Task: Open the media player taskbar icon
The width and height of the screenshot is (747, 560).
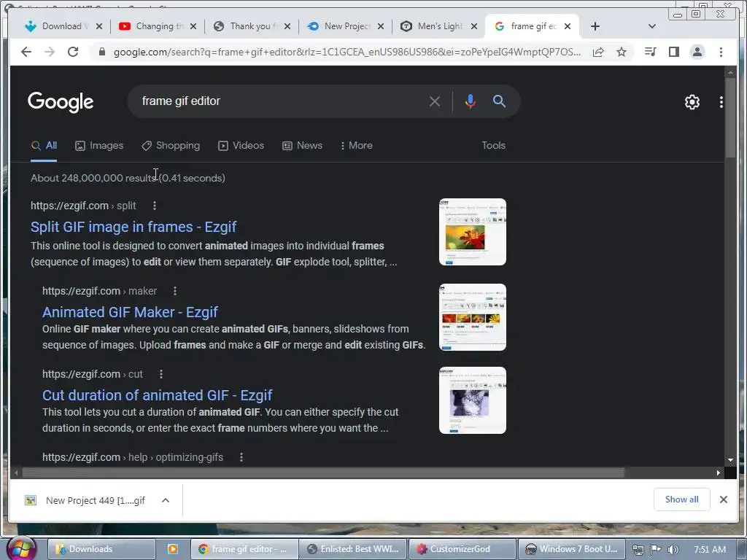Action: tap(173, 549)
